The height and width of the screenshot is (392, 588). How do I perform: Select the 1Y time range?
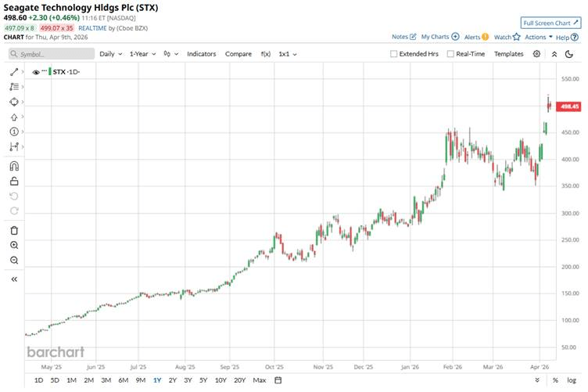point(157,380)
